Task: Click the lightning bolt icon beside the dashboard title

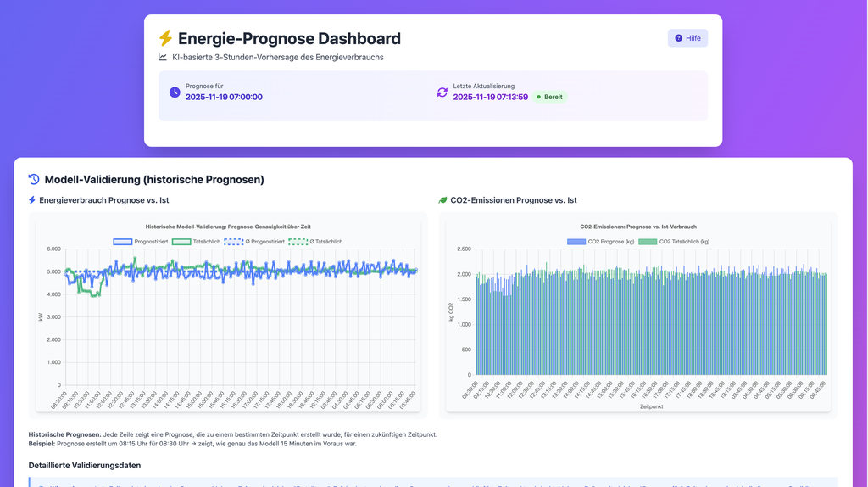Action: click(165, 38)
